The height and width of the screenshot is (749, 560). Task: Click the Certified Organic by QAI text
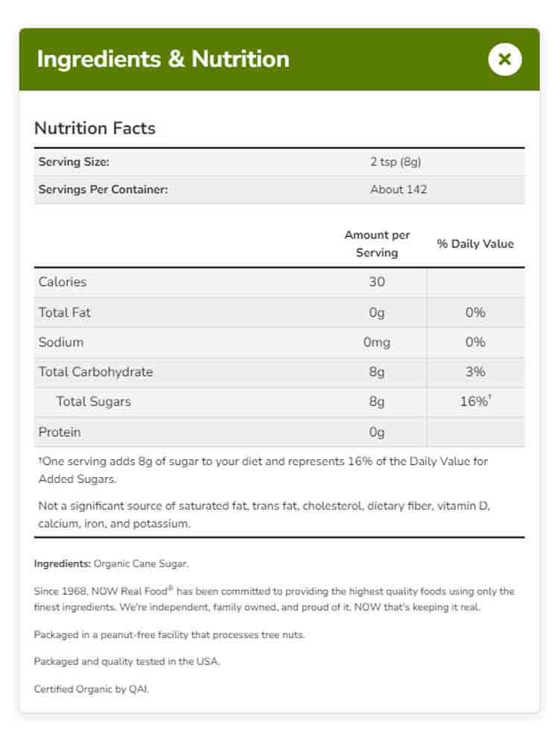(x=92, y=689)
